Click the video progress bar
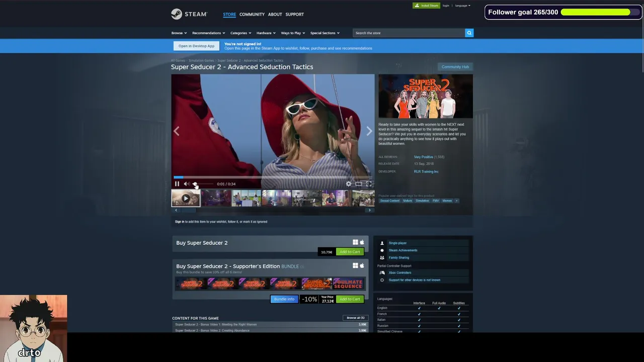644x362 pixels. tap(273, 177)
